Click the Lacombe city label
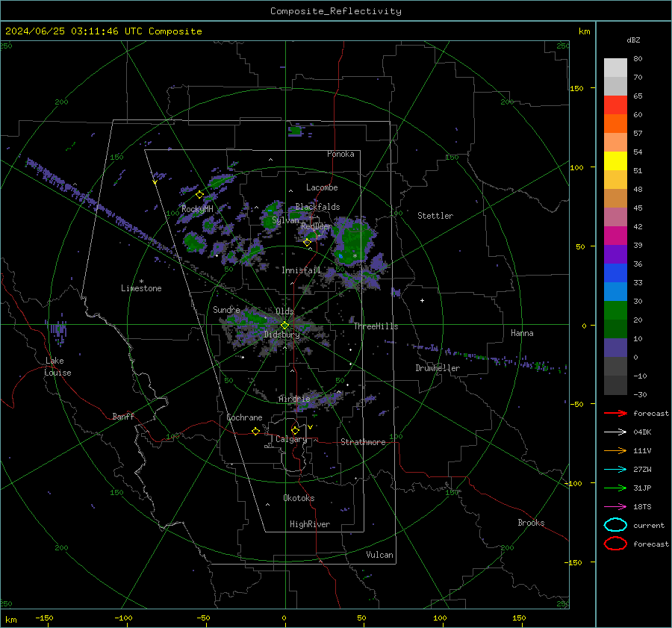Image resolution: width=672 pixels, height=628 pixels. [322, 187]
